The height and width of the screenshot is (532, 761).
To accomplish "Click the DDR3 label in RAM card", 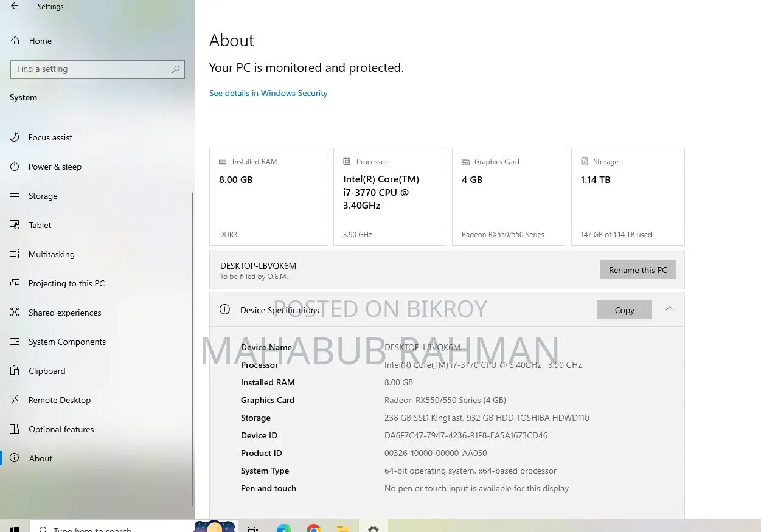I will click(228, 235).
